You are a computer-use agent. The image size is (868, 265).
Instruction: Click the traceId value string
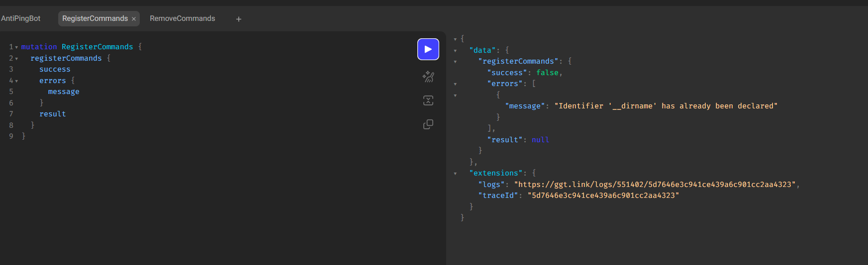(603, 195)
